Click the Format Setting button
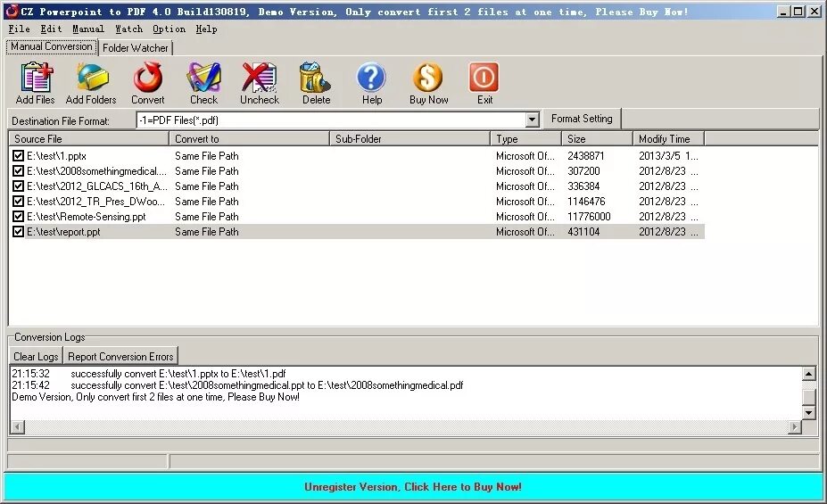Viewport: 827px width, 504px height. [x=582, y=119]
